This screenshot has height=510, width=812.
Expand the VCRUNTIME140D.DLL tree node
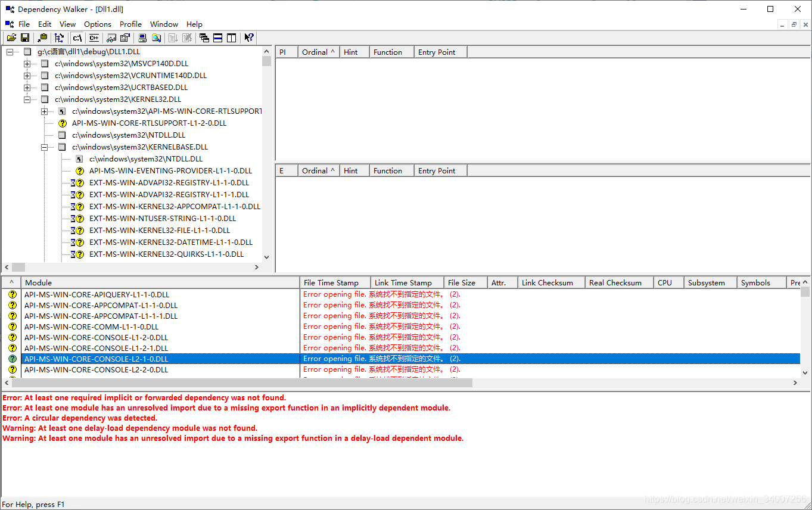pos(27,76)
